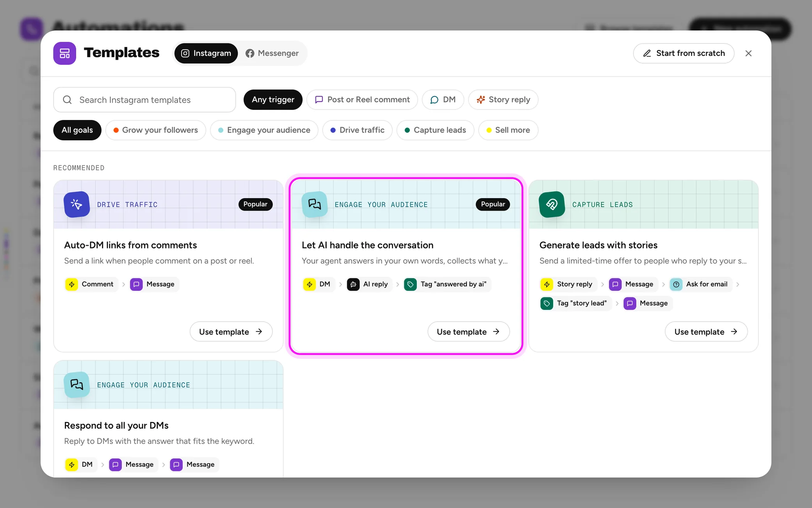Open the Auto-DM links from comments title
The height and width of the screenshot is (508, 812).
[130, 245]
